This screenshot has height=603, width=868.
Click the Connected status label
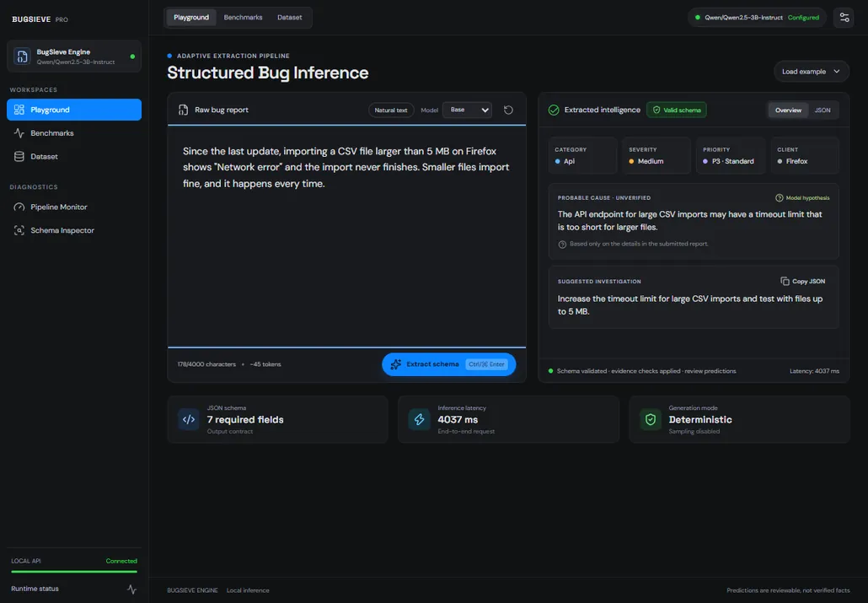coord(121,561)
